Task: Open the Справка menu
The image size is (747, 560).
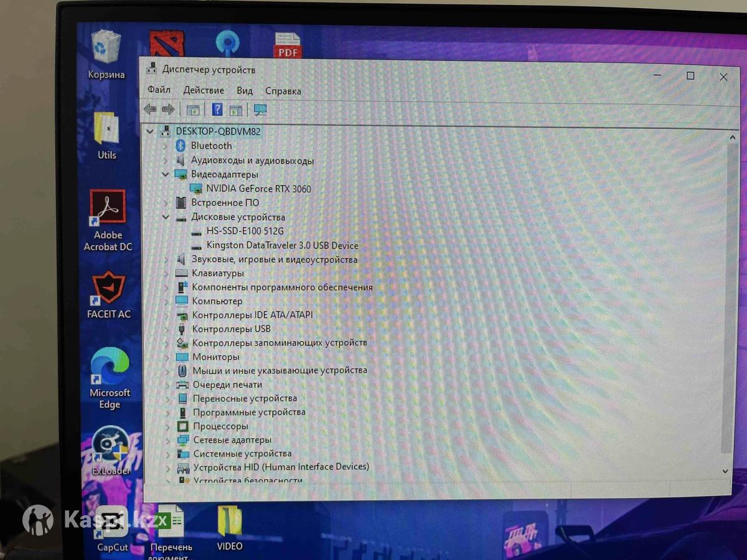Action: coord(283,91)
